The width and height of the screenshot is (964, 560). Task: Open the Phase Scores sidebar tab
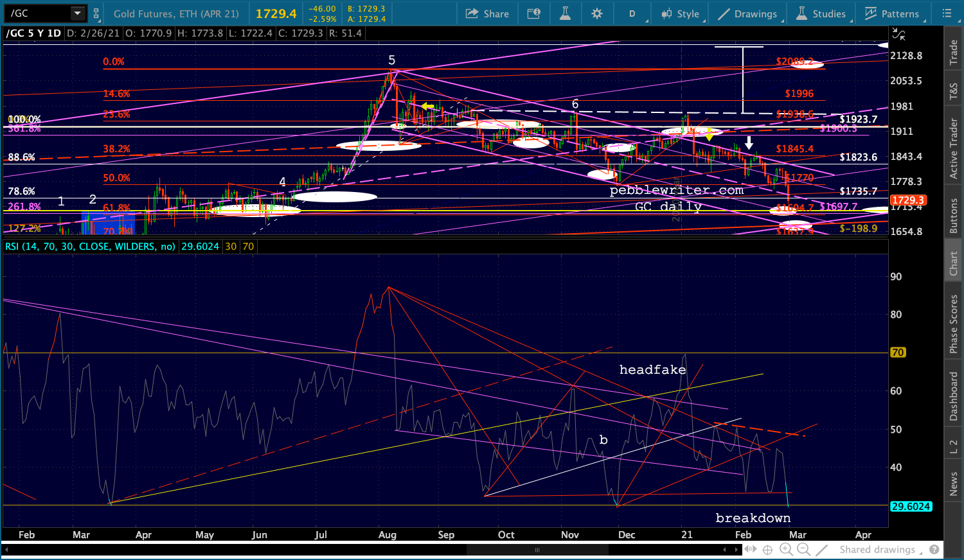tap(954, 324)
